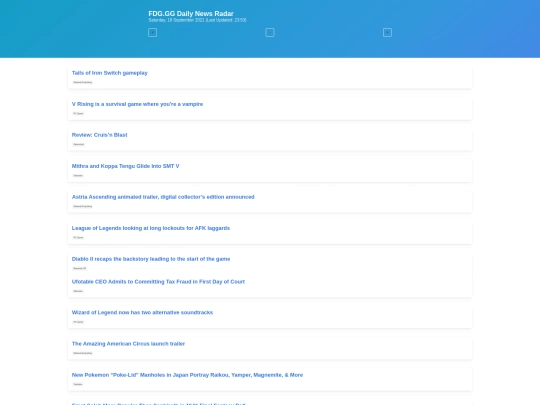Open League of Legends AFK lockouts article
Screen dimensions: 540x405
pos(151,228)
